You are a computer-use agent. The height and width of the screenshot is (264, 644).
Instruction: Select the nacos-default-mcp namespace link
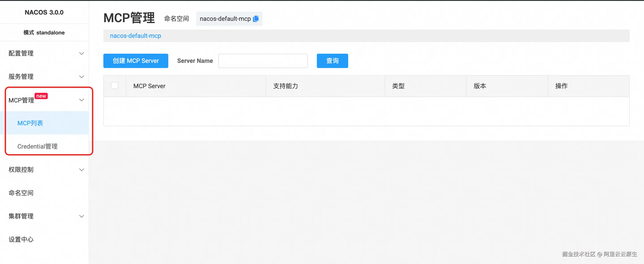click(x=136, y=36)
